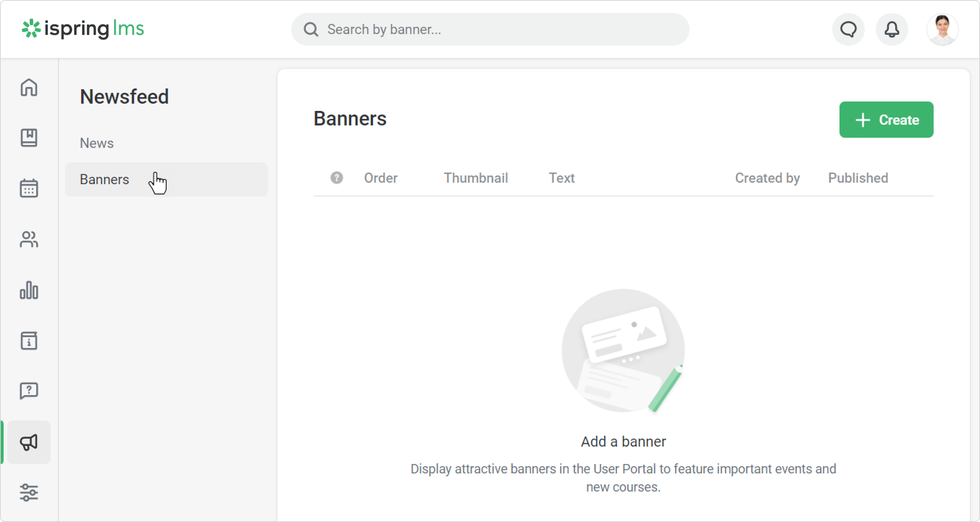
Task: Click the green Create button
Action: pyautogui.click(x=886, y=120)
